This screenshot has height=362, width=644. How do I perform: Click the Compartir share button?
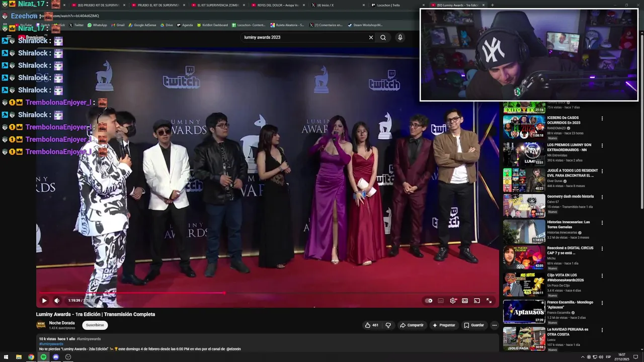click(x=412, y=325)
